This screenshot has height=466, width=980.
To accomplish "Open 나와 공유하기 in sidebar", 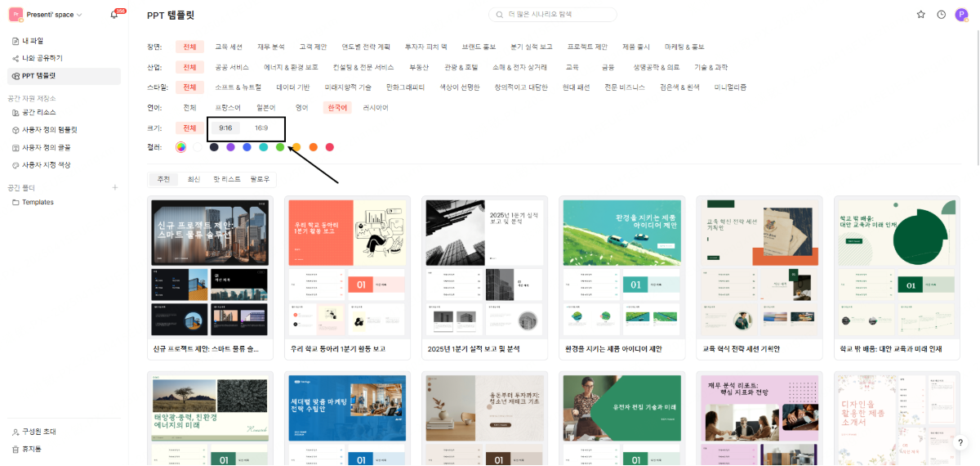I will 42,58.
